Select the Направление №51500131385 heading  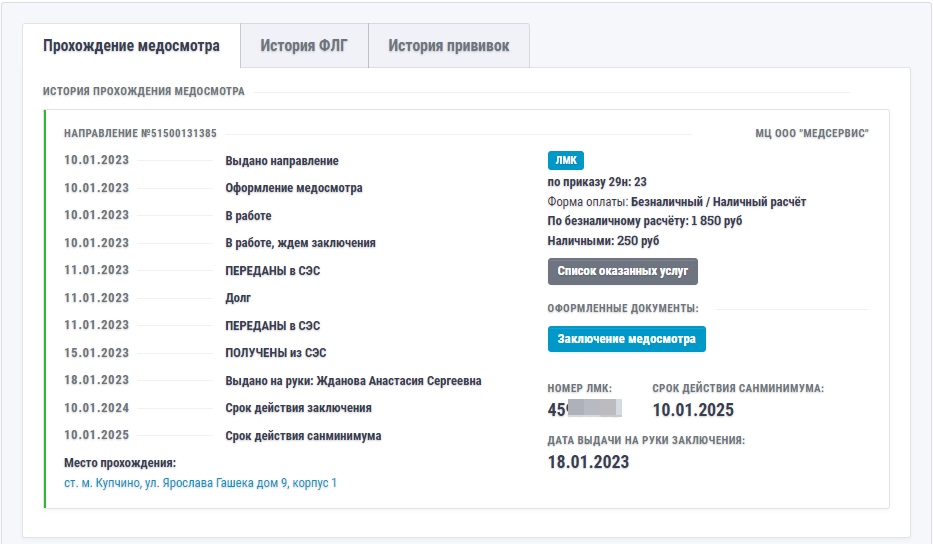[140, 133]
